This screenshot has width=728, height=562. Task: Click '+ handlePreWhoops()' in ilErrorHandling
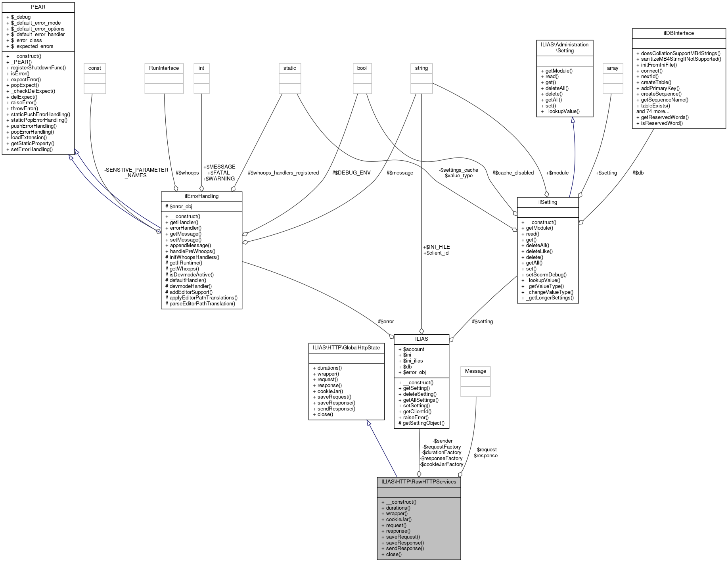click(x=190, y=251)
